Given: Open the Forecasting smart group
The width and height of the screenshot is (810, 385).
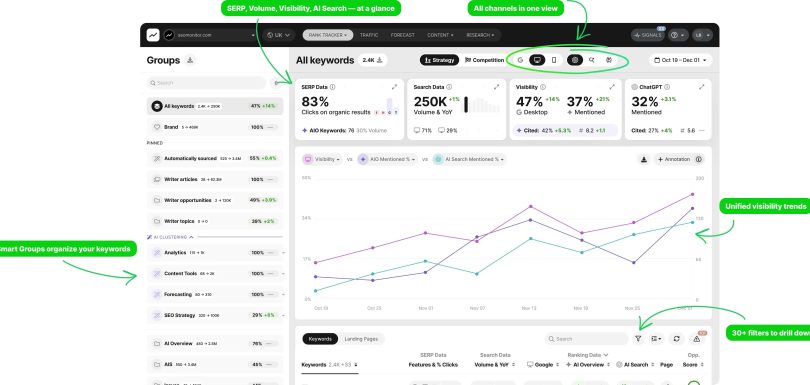Looking at the screenshot, I should point(215,294).
